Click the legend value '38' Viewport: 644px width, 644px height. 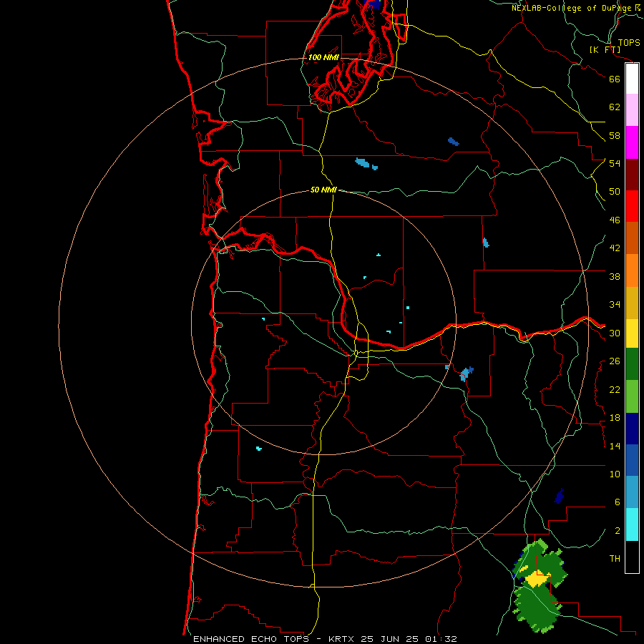click(615, 276)
